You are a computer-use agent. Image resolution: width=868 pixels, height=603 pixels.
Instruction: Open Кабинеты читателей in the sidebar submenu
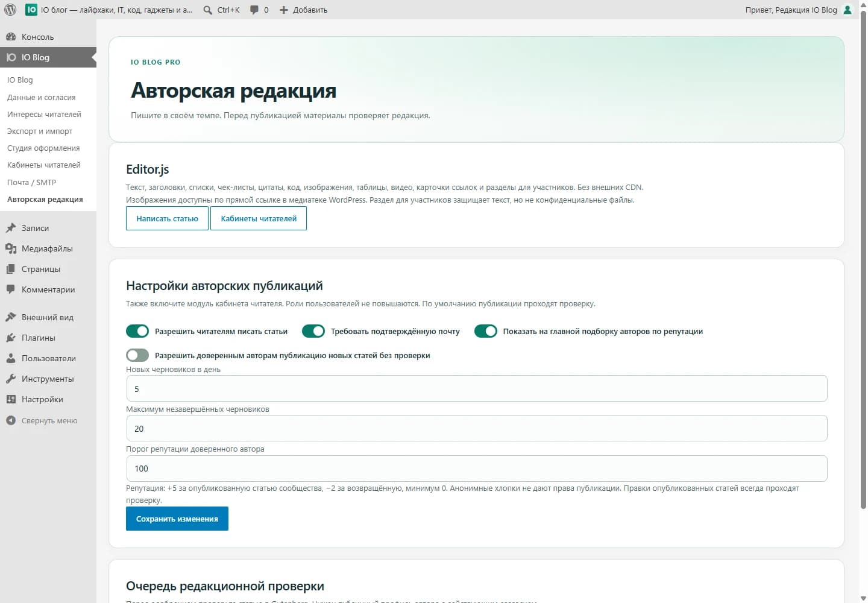(44, 165)
